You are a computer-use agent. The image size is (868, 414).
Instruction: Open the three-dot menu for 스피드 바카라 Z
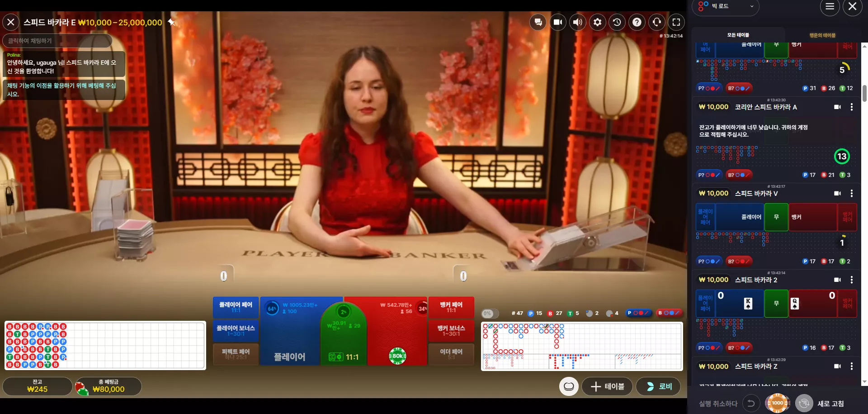pyautogui.click(x=852, y=366)
